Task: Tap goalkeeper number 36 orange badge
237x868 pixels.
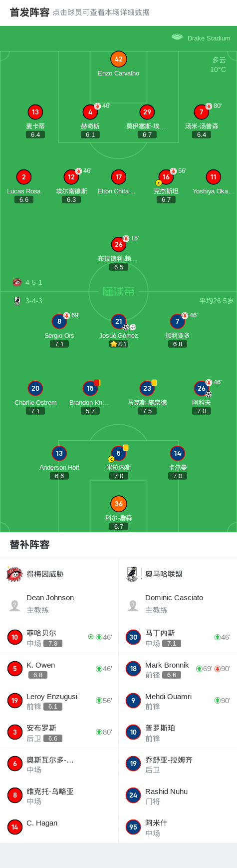Action: (119, 504)
